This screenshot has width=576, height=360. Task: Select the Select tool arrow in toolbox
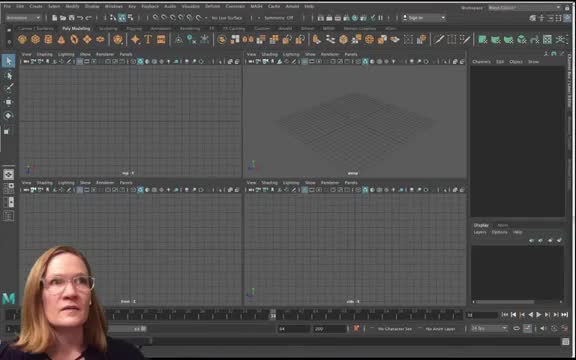click(9, 61)
